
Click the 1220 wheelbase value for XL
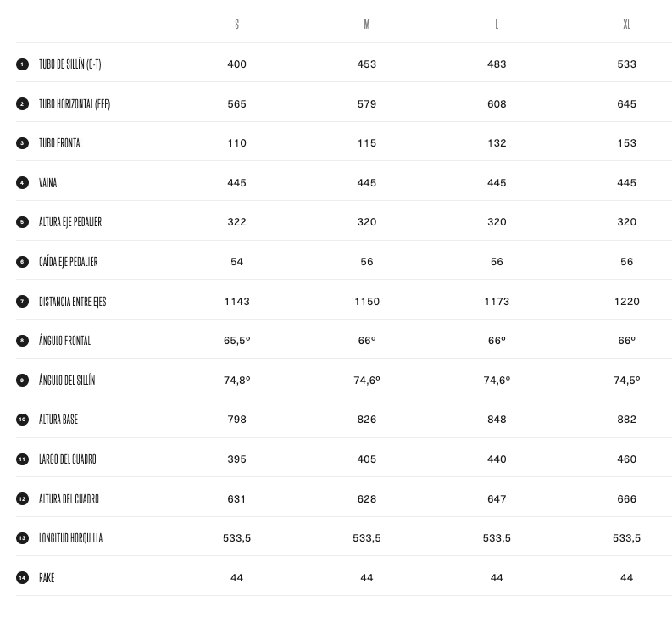(627, 302)
